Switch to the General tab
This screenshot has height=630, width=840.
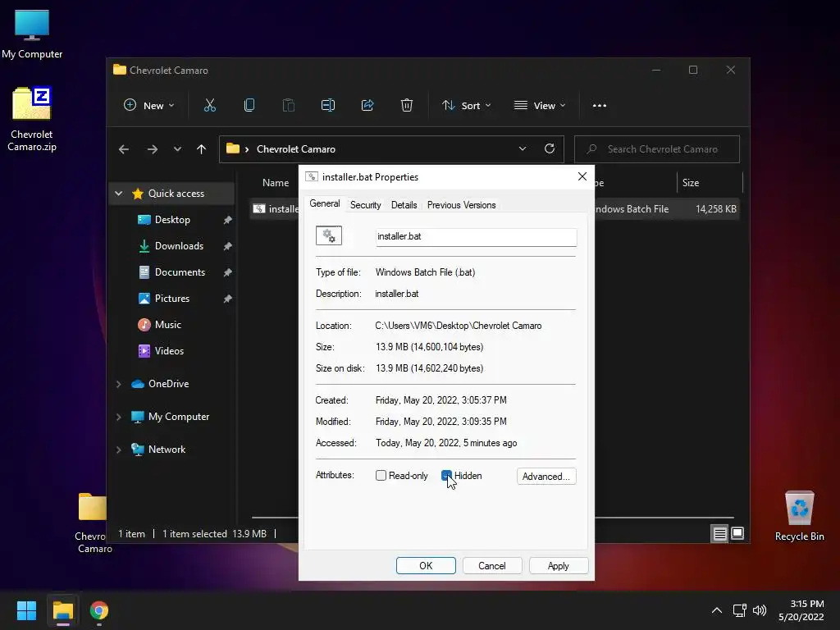click(x=325, y=203)
